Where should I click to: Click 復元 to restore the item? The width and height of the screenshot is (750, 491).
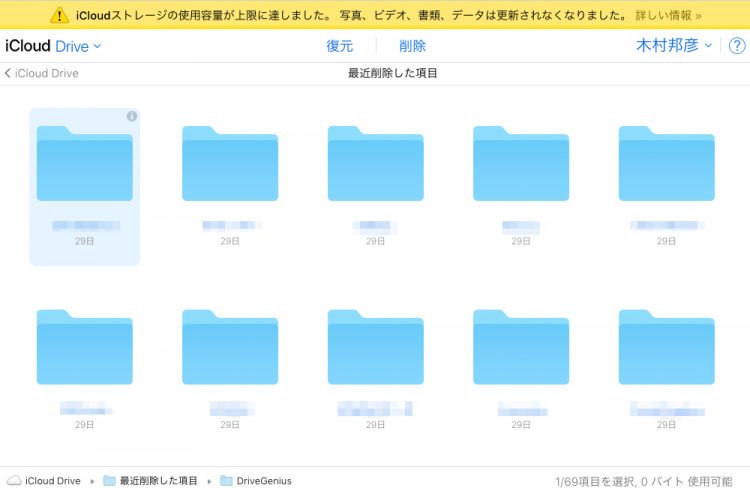coord(339,46)
